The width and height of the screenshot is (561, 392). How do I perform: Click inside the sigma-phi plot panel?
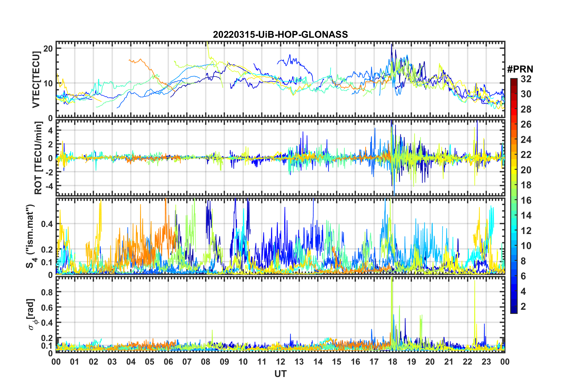[x=280, y=314]
